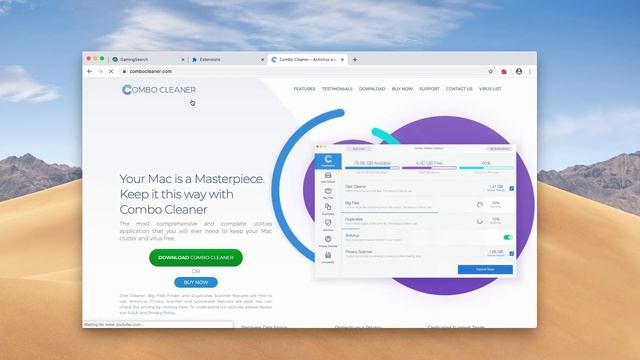Stop page loading with the X button
Screen dimensions: 640x360
click(111, 71)
